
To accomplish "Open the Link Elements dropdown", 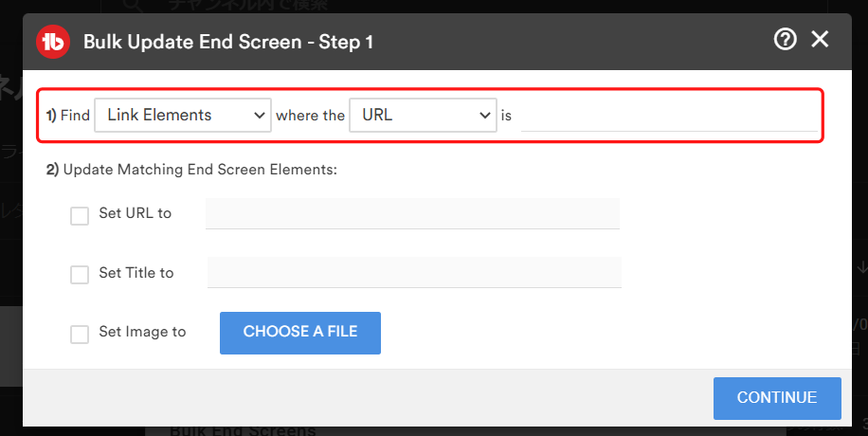I will pyautogui.click(x=183, y=116).
